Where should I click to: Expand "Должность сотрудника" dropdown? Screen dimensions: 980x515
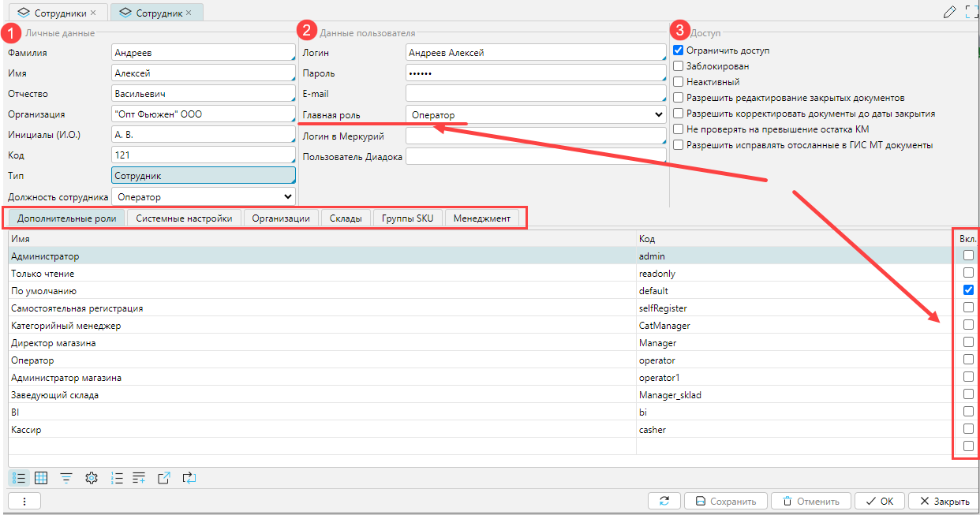point(204,196)
